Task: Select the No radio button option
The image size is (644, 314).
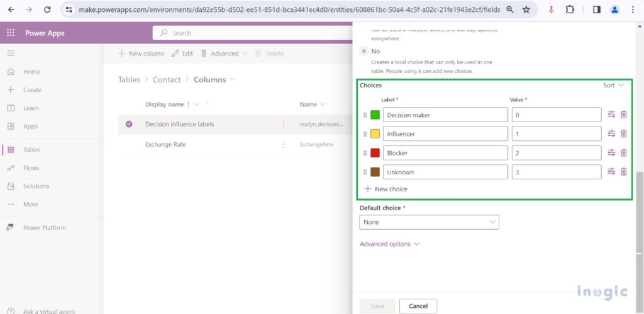Action: click(364, 51)
